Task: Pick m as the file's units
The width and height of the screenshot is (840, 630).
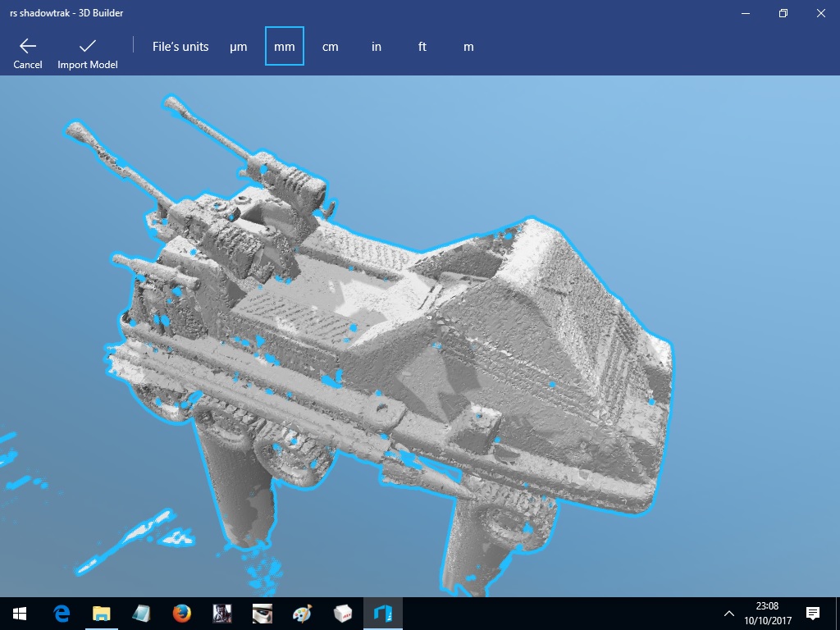Action: point(468,47)
